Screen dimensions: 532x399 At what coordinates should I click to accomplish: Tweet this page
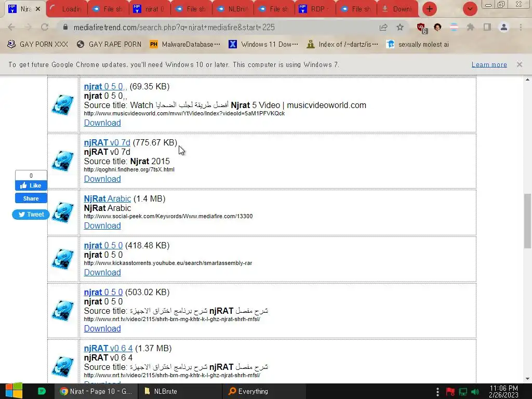(x=31, y=215)
